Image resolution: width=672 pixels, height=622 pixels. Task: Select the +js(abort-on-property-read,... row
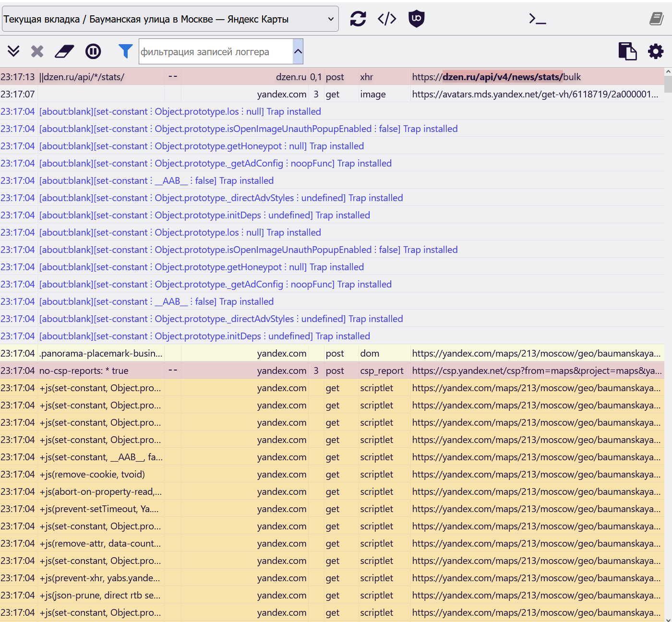coord(332,491)
